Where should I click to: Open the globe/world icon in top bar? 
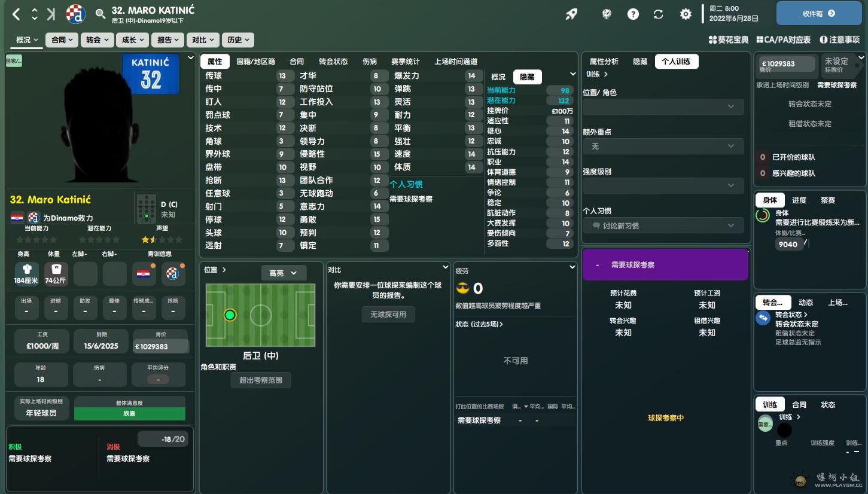click(607, 14)
